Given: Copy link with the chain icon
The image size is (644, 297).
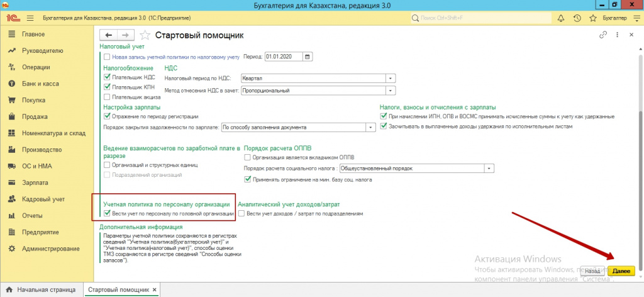Looking at the screenshot, I should pos(603,35).
